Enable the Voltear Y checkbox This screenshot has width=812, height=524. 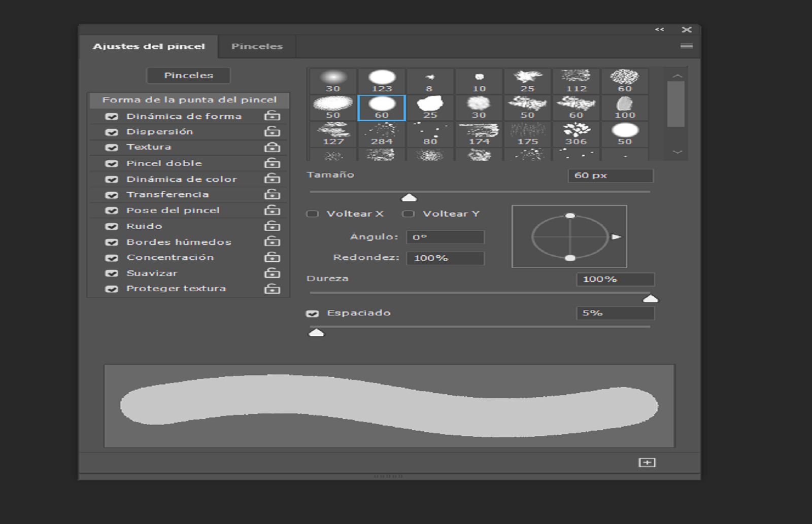(409, 214)
